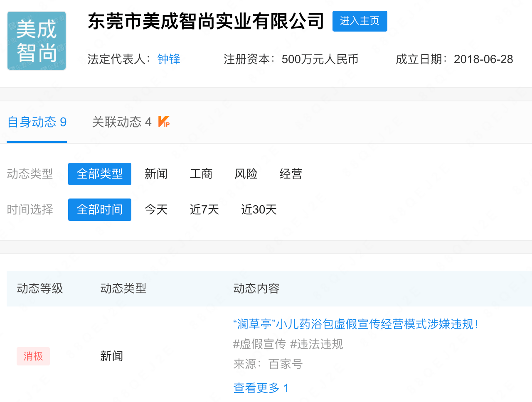Filter dynamics by 经营 type
Image resolution: width=532 pixels, height=402 pixels.
[291, 174]
